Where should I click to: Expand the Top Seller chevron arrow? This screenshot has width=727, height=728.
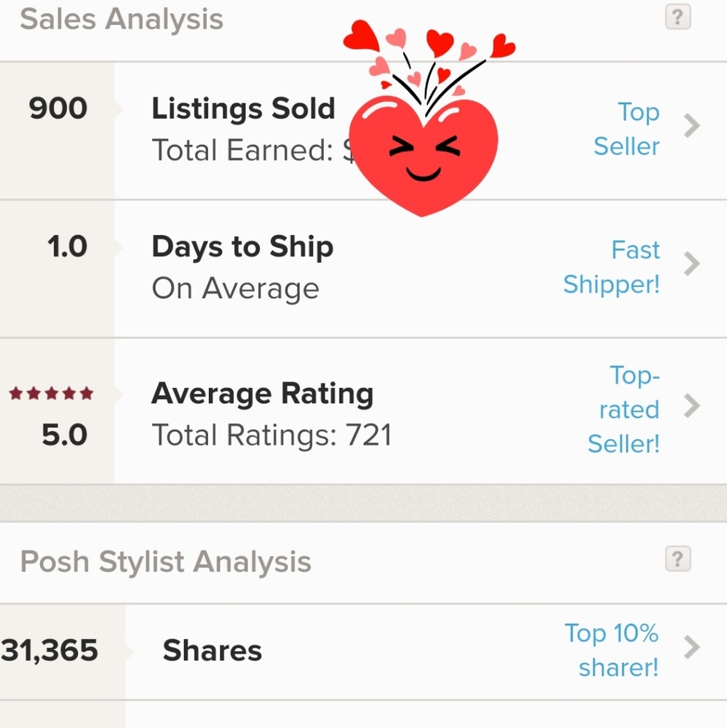click(x=692, y=125)
